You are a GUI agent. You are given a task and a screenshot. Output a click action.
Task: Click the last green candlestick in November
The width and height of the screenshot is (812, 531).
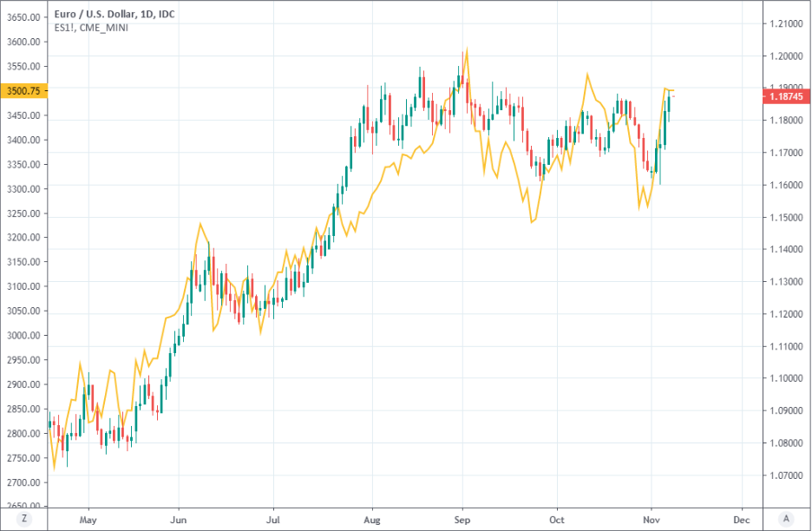[x=670, y=108]
